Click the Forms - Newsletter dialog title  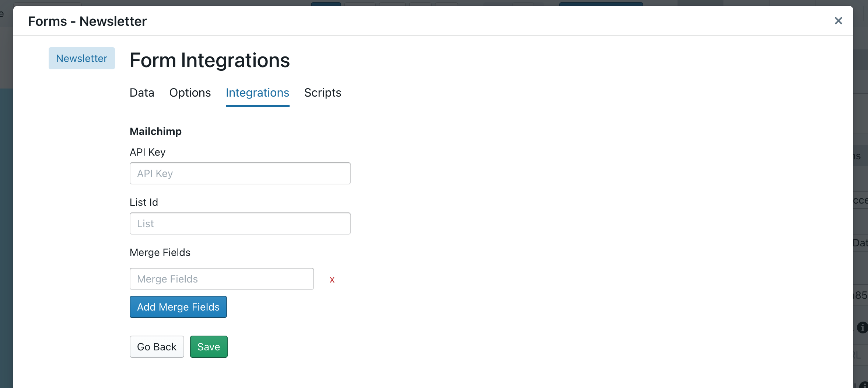(87, 21)
